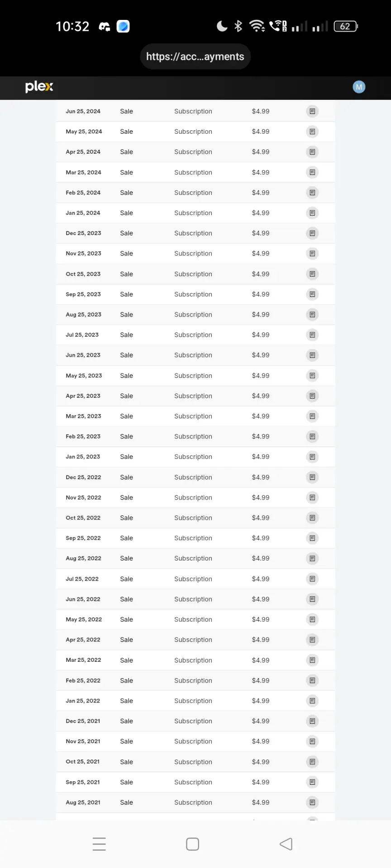Open receipt for Dec 25, 2022 sale
391x868 pixels.
pos(312,477)
